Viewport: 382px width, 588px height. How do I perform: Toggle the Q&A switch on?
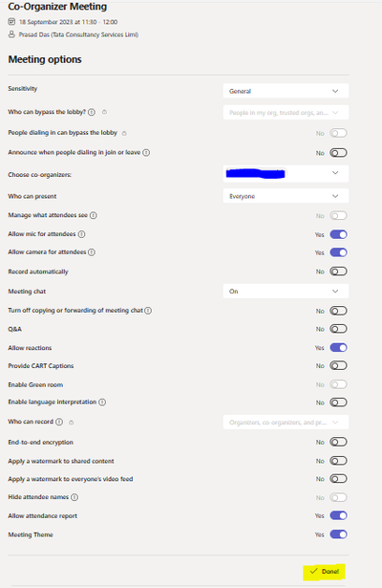pyautogui.click(x=338, y=329)
